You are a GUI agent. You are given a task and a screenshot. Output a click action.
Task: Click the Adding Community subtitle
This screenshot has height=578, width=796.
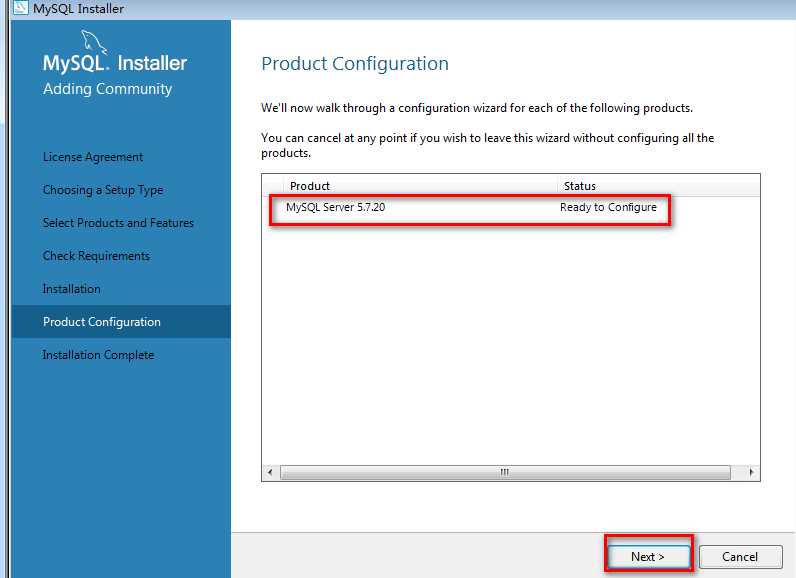(x=108, y=89)
